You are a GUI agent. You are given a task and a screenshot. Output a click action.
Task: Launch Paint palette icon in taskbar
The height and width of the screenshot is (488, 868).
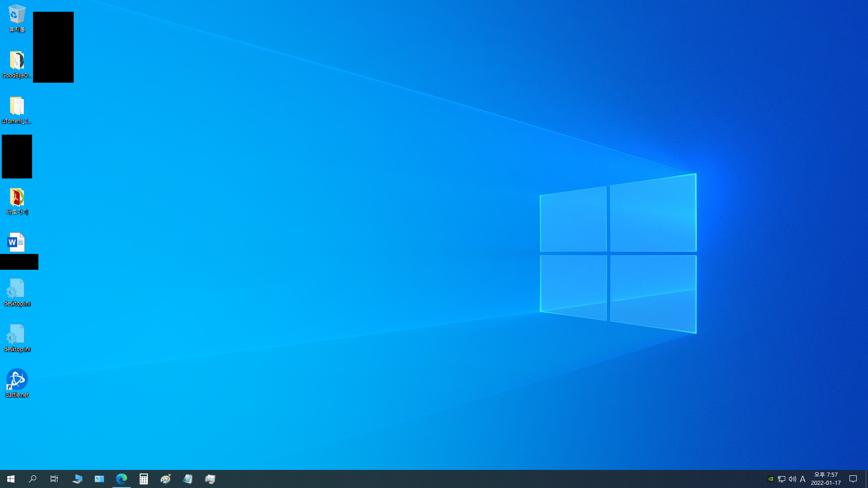[x=166, y=479]
